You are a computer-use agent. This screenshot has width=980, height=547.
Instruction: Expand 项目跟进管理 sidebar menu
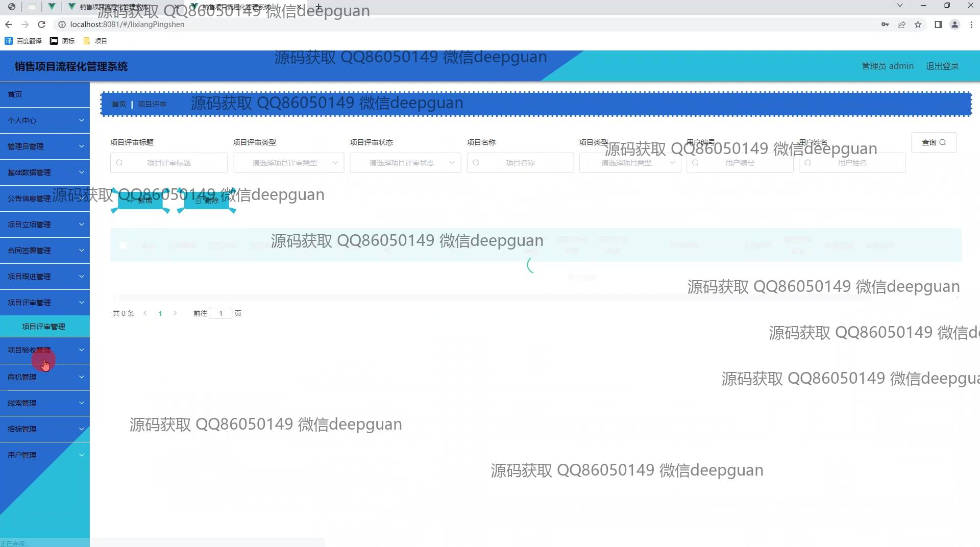point(45,277)
